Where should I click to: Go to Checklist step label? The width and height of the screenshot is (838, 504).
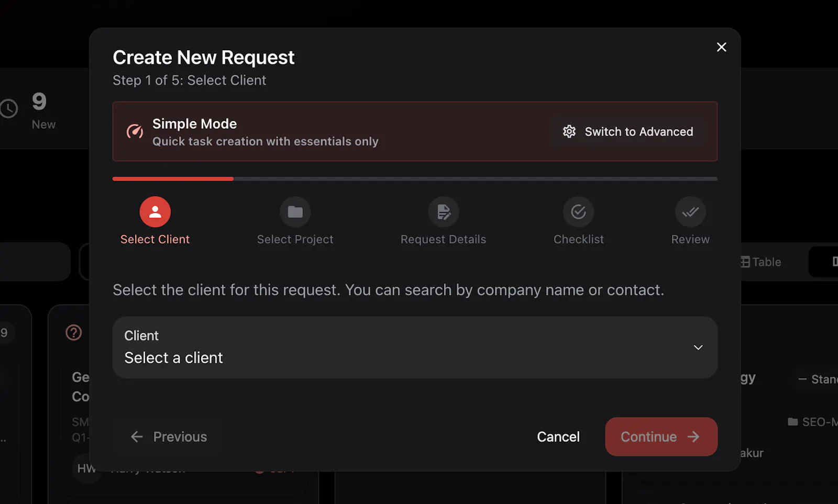coord(579,239)
